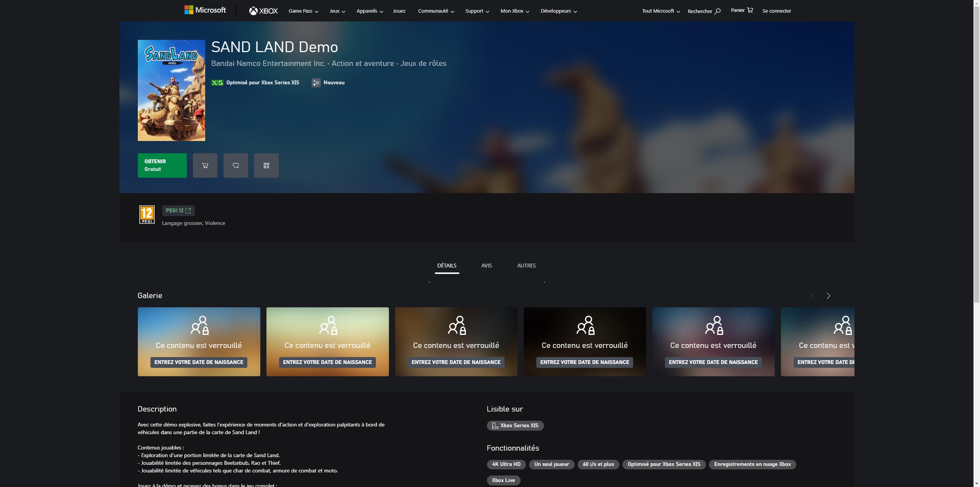Open the Panier shopping cart

[x=749, y=10]
